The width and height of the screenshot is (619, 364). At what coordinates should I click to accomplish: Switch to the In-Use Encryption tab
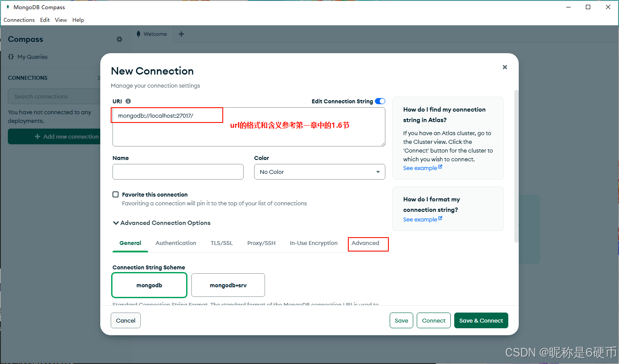(x=313, y=243)
